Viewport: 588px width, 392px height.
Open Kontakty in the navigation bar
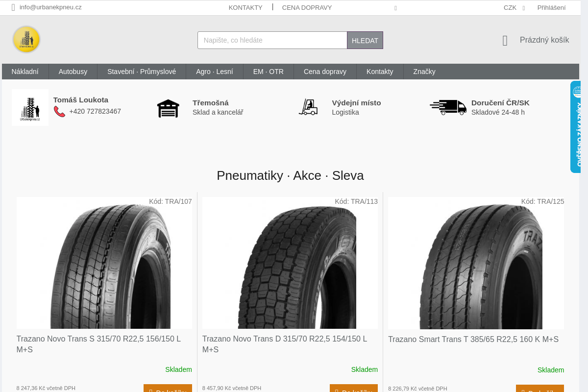[x=380, y=72]
